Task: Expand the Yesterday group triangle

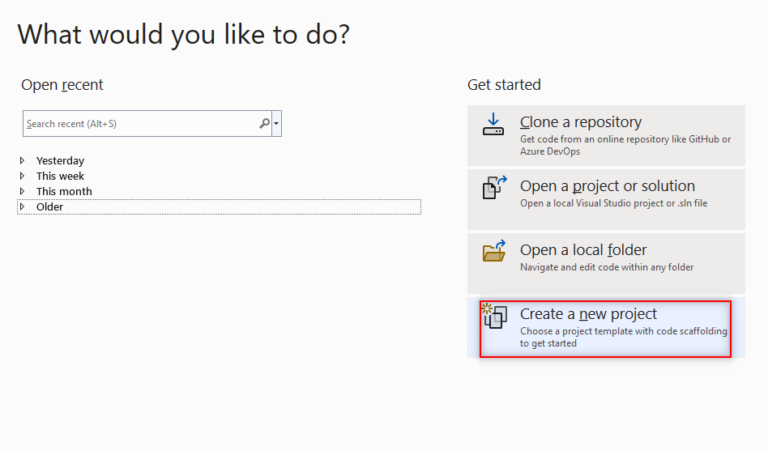Action: [x=23, y=160]
